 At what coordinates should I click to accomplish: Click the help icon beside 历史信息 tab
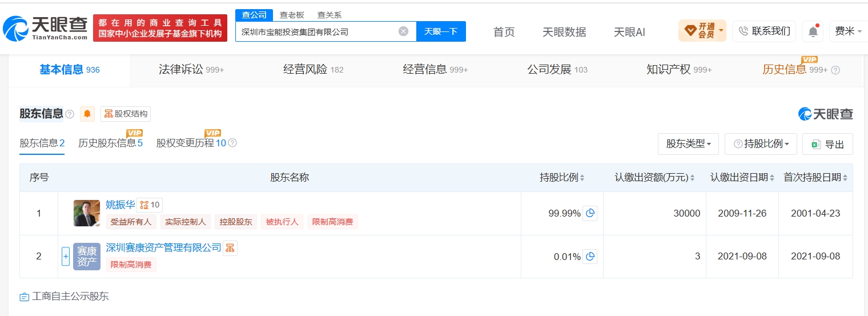click(835, 70)
